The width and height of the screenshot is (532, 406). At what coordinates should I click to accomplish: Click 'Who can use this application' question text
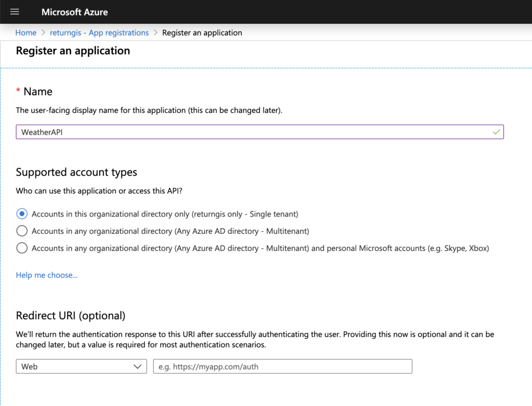coord(99,191)
